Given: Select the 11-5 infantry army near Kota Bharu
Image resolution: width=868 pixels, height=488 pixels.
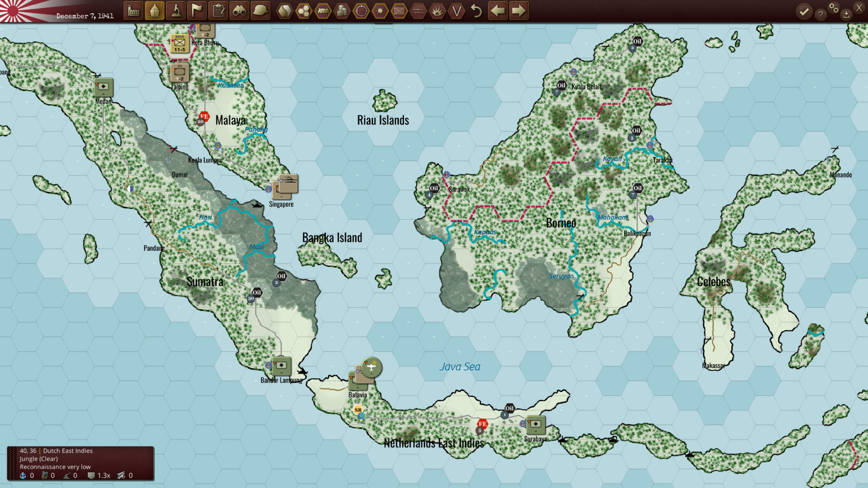Looking at the screenshot, I should [x=180, y=43].
